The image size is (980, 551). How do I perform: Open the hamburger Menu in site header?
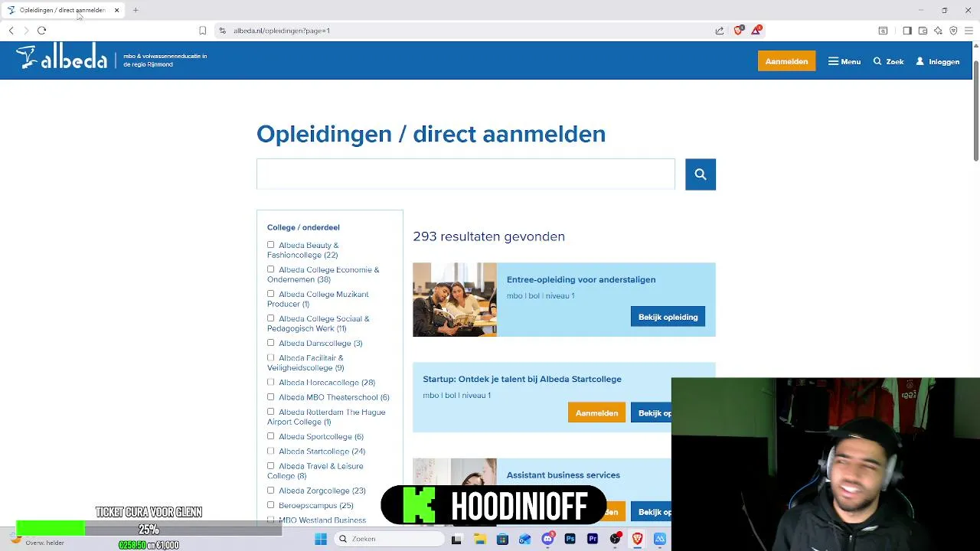tap(844, 61)
